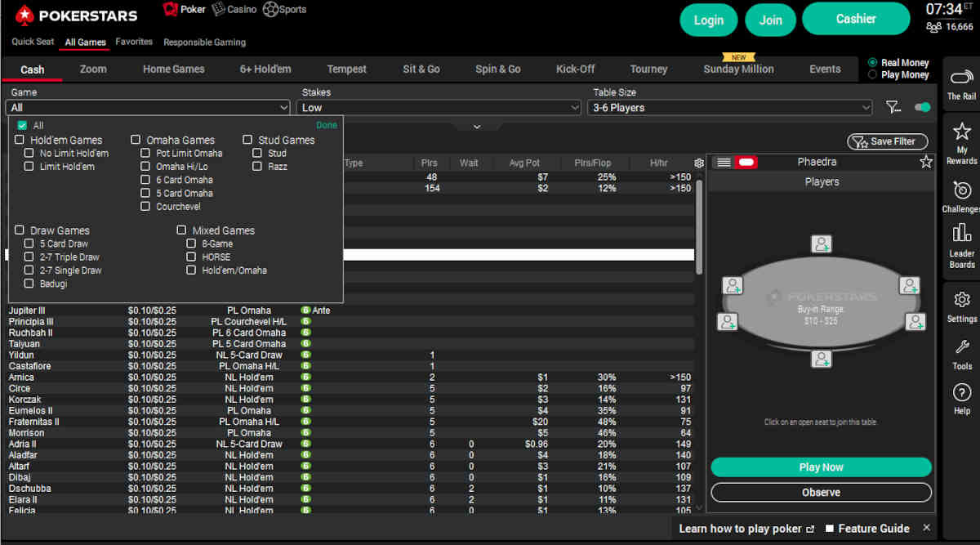Toggle the filter on/off switch
The width and height of the screenshot is (980, 545).
[923, 107]
